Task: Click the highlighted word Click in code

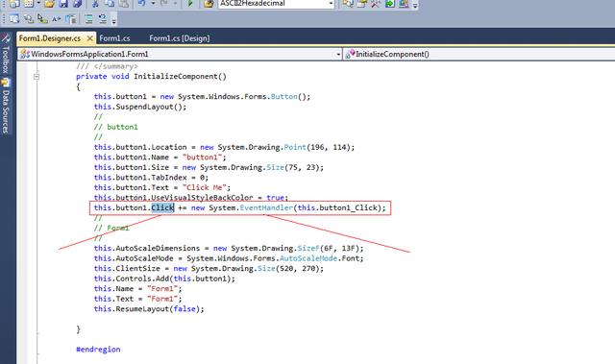Action: pos(162,207)
